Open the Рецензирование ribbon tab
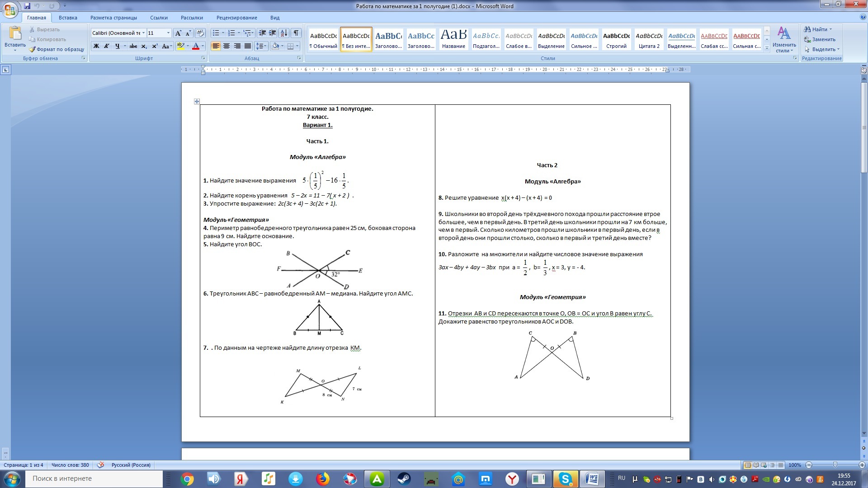 coord(236,18)
